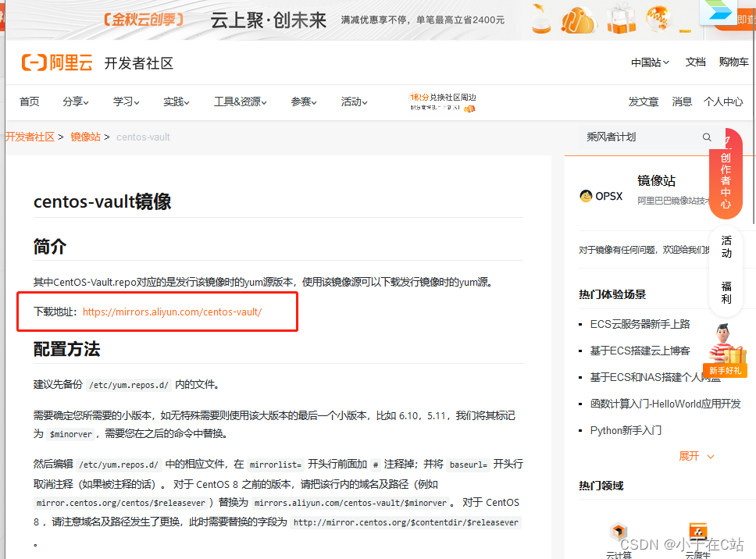Open Python新手入门 link
This screenshot has width=756, height=559.
626,430
